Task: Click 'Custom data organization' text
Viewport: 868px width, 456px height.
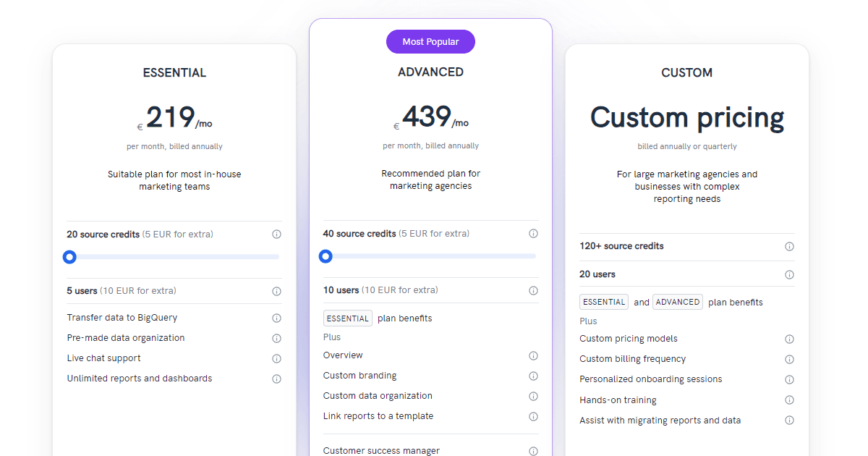Action: [378, 396]
